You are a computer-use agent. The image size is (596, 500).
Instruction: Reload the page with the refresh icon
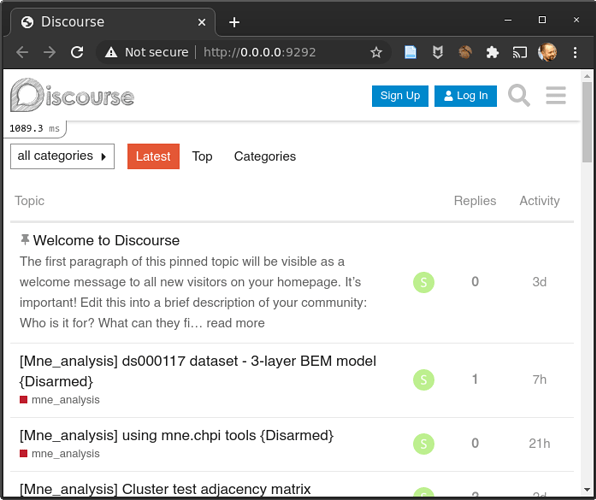click(77, 52)
